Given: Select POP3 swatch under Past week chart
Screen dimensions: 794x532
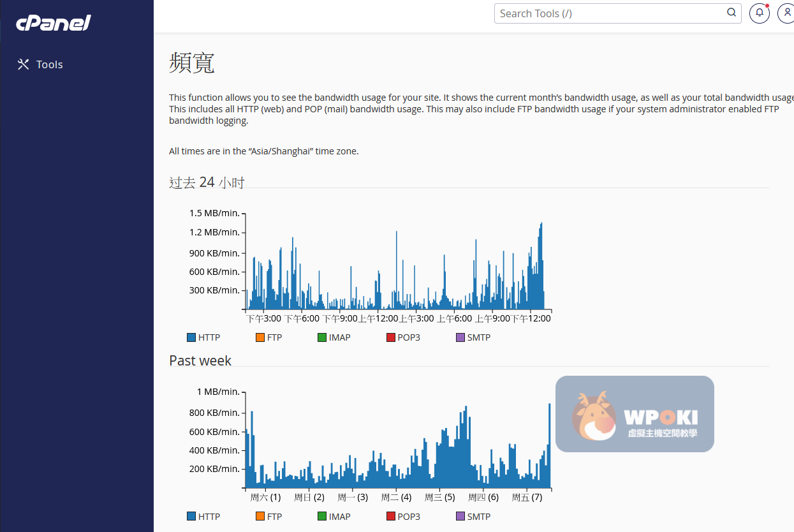Looking at the screenshot, I should pos(390,517).
